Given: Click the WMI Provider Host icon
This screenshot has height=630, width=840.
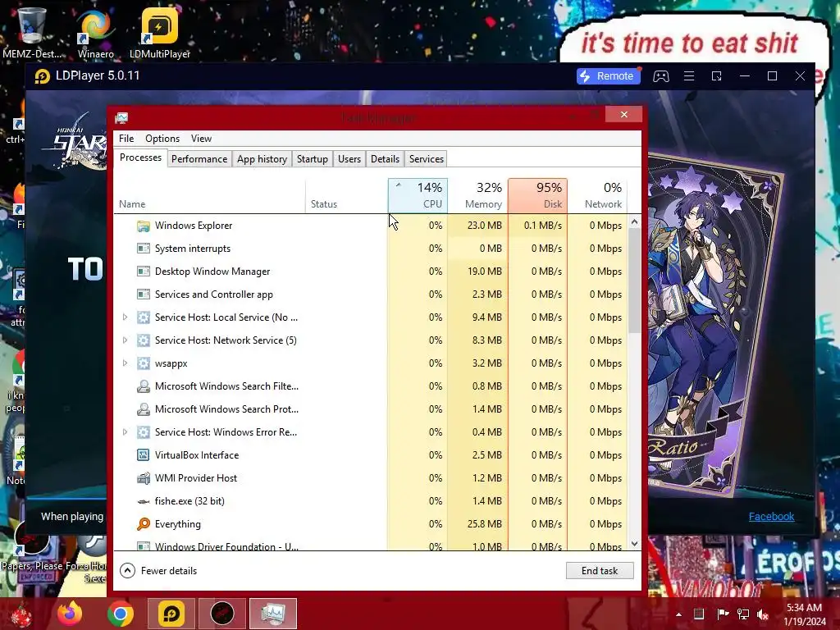Looking at the screenshot, I should [x=143, y=478].
